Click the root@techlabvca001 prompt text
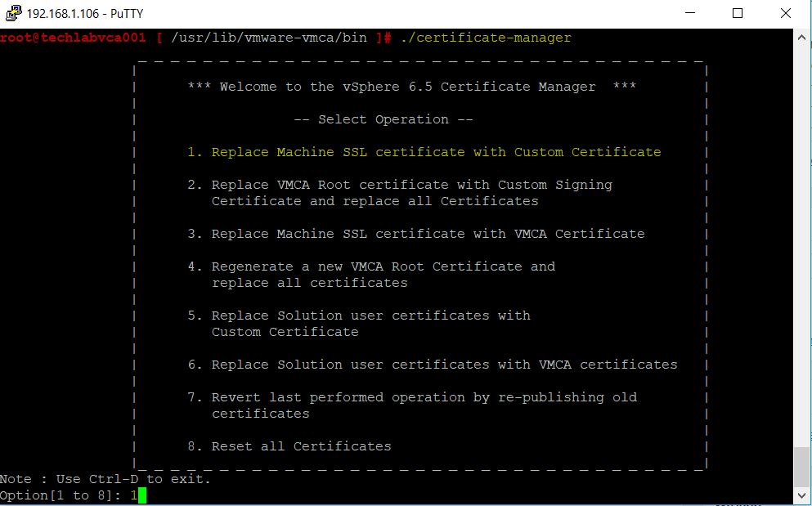The image size is (812, 506). (x=73, y=38)
